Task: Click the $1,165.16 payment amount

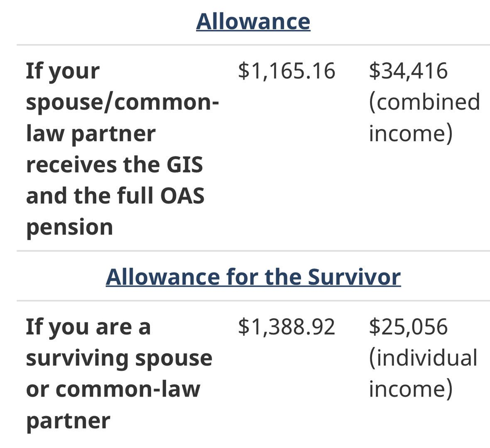Action: [x=287, y=71]
